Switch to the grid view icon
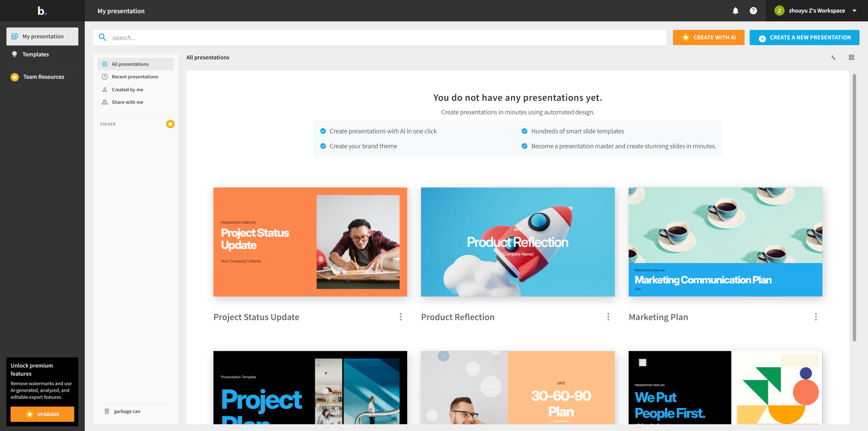Viewport: 868px width, 431px height. click(851, 58)
